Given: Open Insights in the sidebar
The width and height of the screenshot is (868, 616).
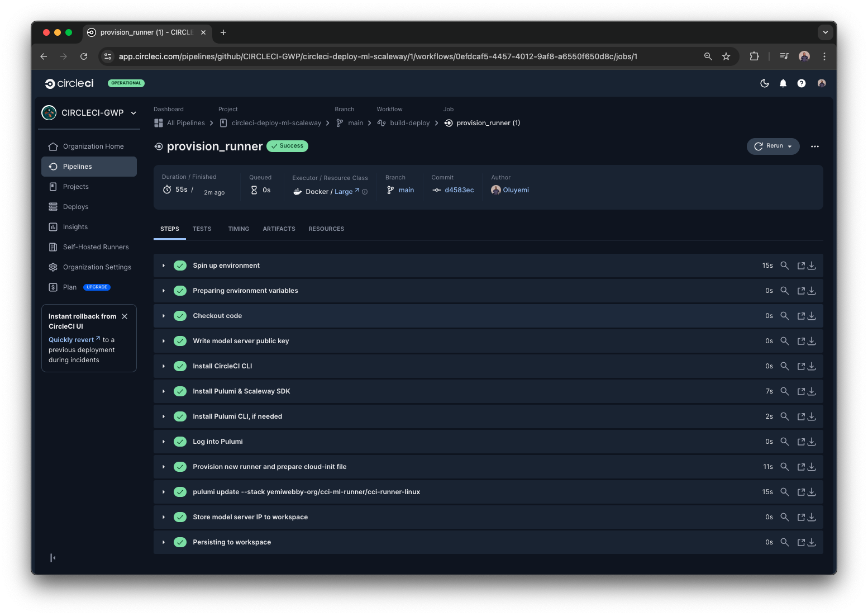Looking at the screenshot, I should click(89, 227).
